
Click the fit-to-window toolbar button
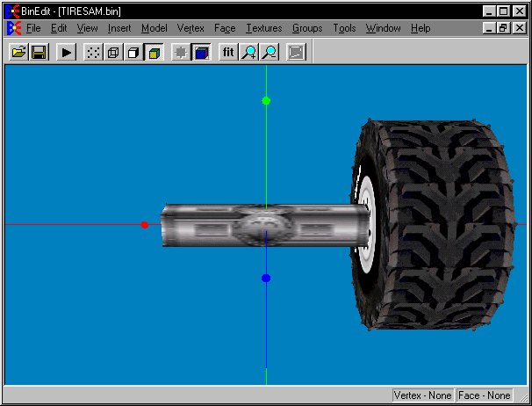pyautogui.click(x=228, y=53)
